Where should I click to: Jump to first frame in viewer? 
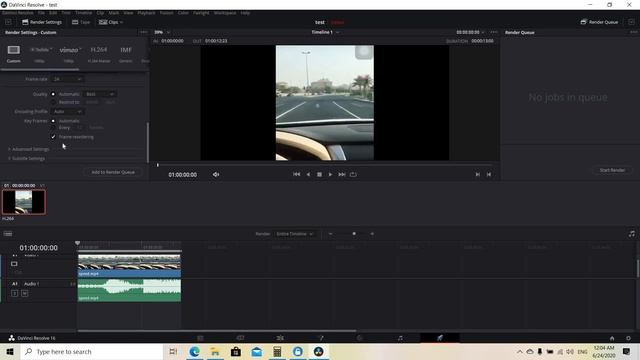pyautogui.click(x=296, y=174)
